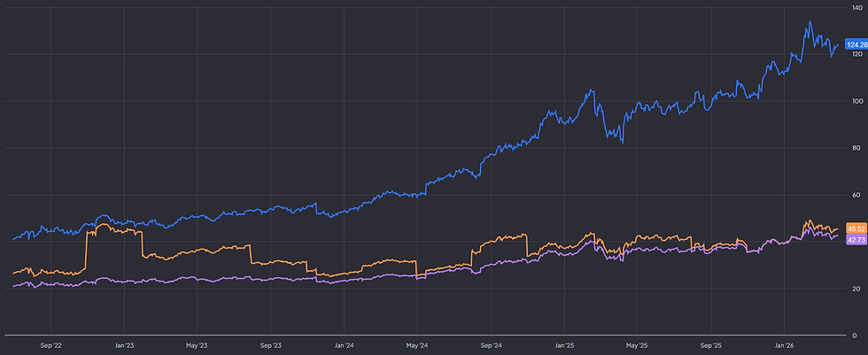Click the 60 price axis value
The width and height of the screenshot is (868, 355).
coord(856,195)
